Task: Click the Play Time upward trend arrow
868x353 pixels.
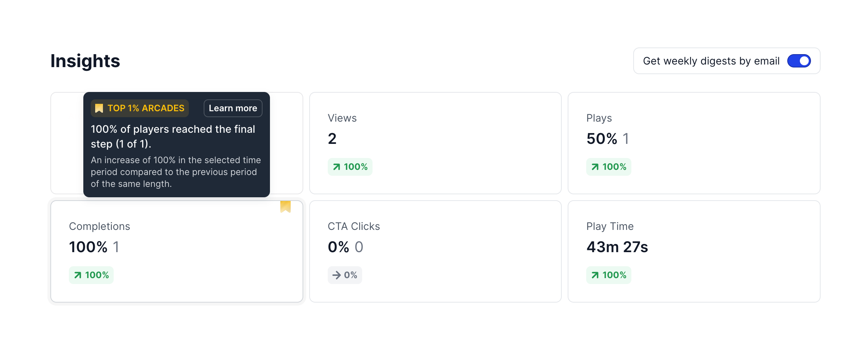Action: click(595, 275)
